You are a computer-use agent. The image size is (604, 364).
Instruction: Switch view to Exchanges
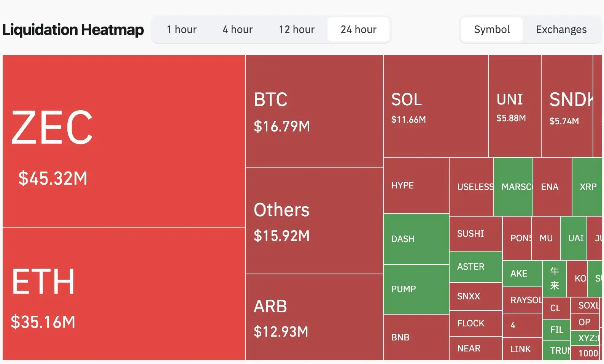click(561, 30)
